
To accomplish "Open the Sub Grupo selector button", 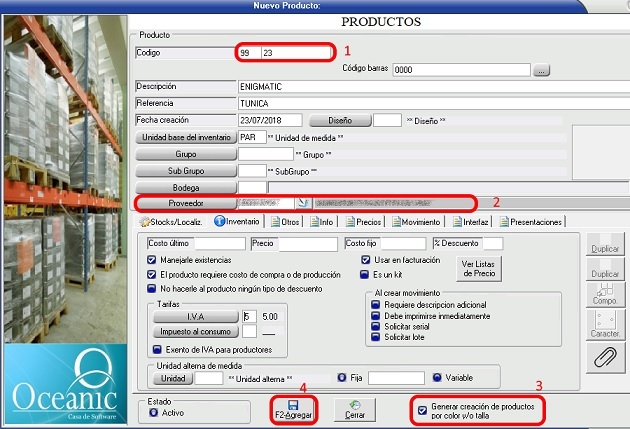I will pos(186,171).
